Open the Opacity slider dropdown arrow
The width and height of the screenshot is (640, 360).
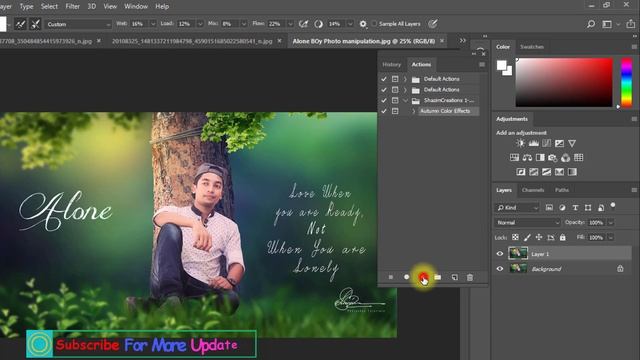[x=611, y=222]
